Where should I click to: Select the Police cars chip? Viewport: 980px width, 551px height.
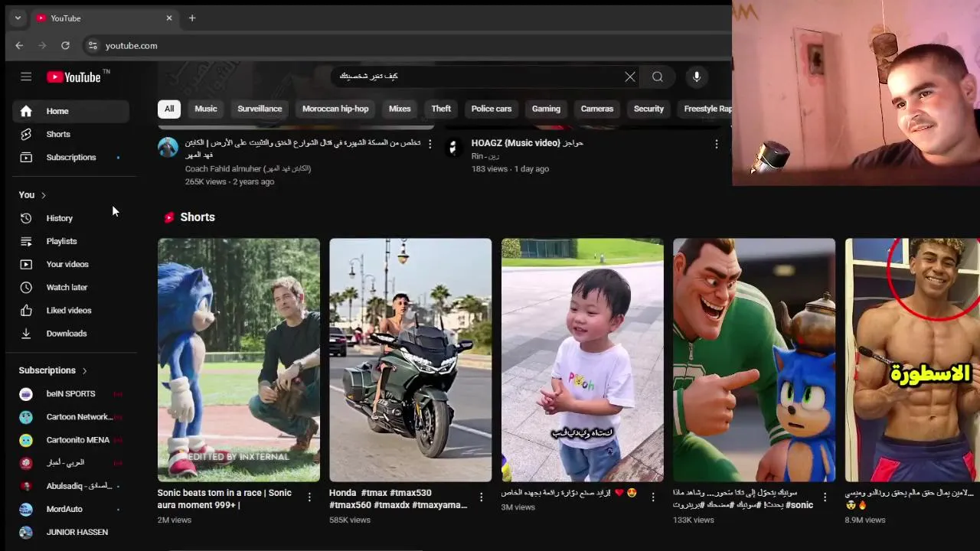[492, 109]
